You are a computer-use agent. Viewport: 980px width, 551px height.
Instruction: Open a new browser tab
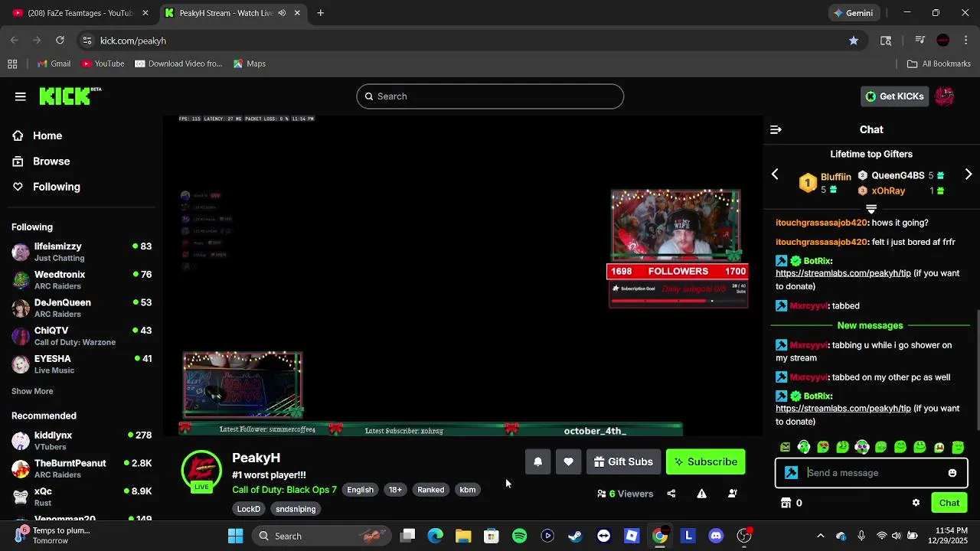320,13
